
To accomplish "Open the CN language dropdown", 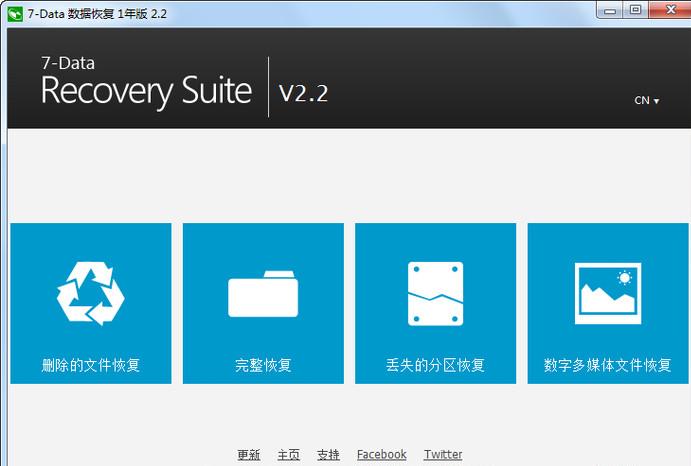I will (646, 101).
